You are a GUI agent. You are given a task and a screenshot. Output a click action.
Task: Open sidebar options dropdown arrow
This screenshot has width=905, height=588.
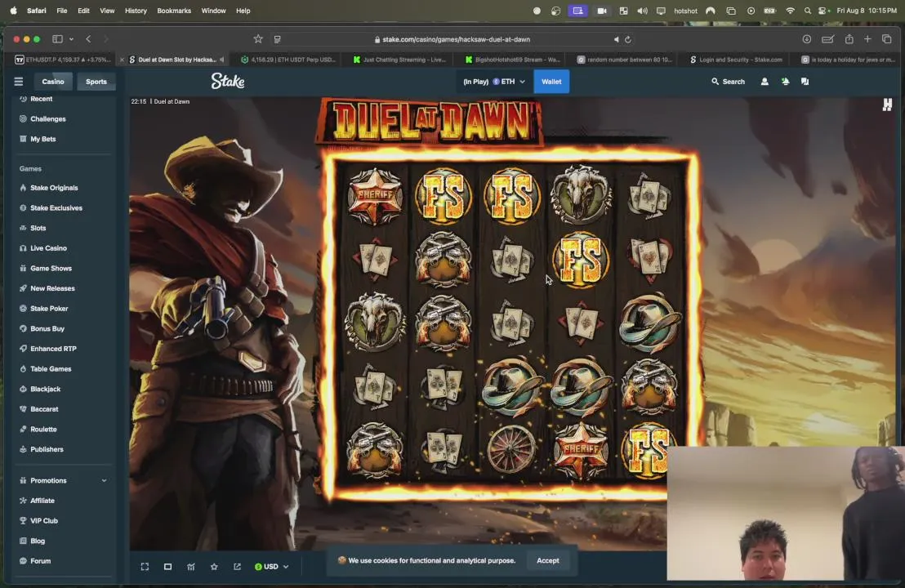click(x=71, y=39)
